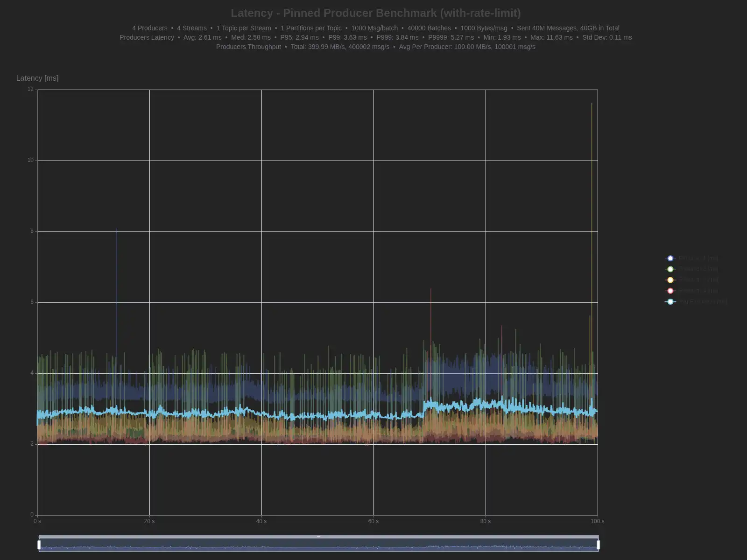Click the red Producer 4 legend marker
747x560 pixels.
coord(670,291)
